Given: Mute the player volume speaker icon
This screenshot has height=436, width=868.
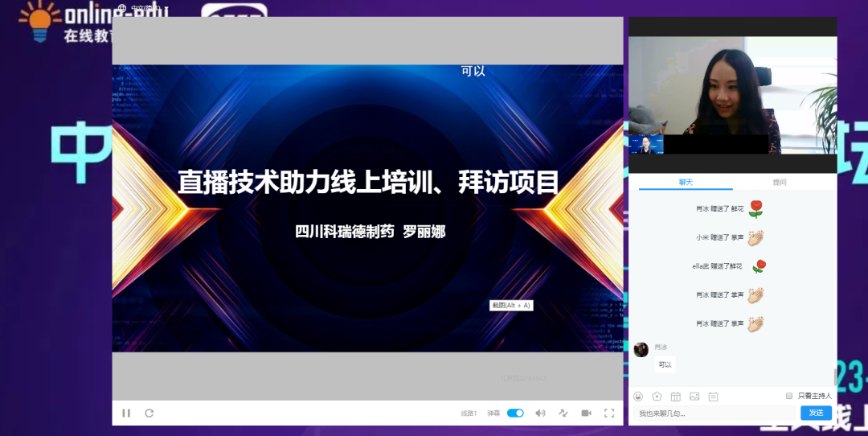Looking at the screenshot, I should click(x=540, y=413).
